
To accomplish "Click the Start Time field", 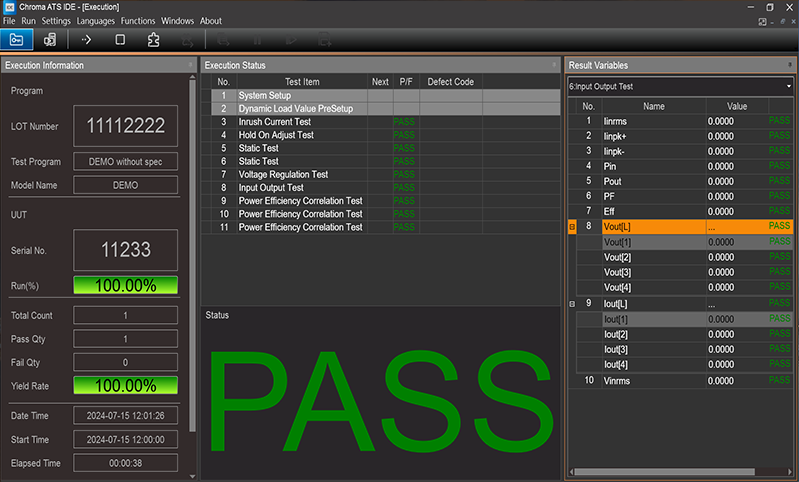I will pyautogui.click(x=125, y=439).
